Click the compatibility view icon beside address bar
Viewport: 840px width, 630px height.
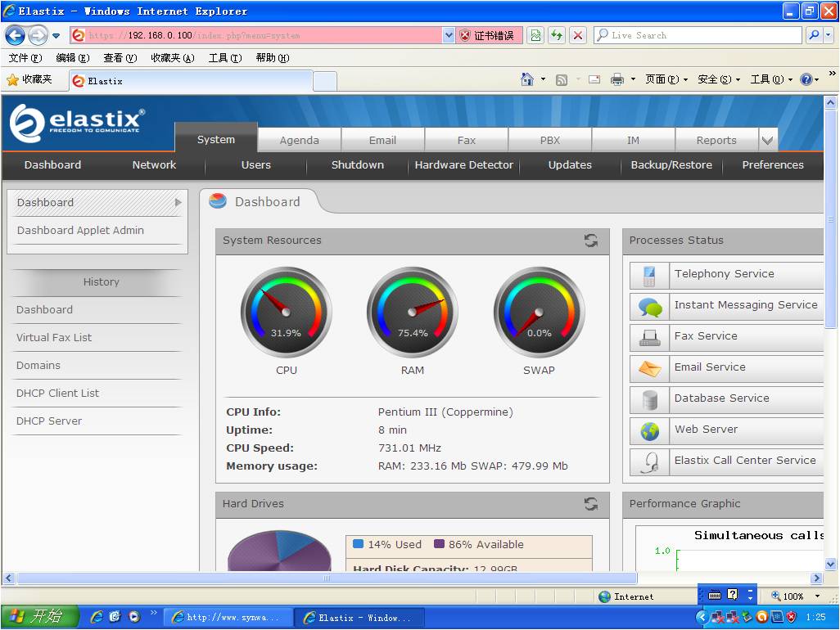pos(535,35)
